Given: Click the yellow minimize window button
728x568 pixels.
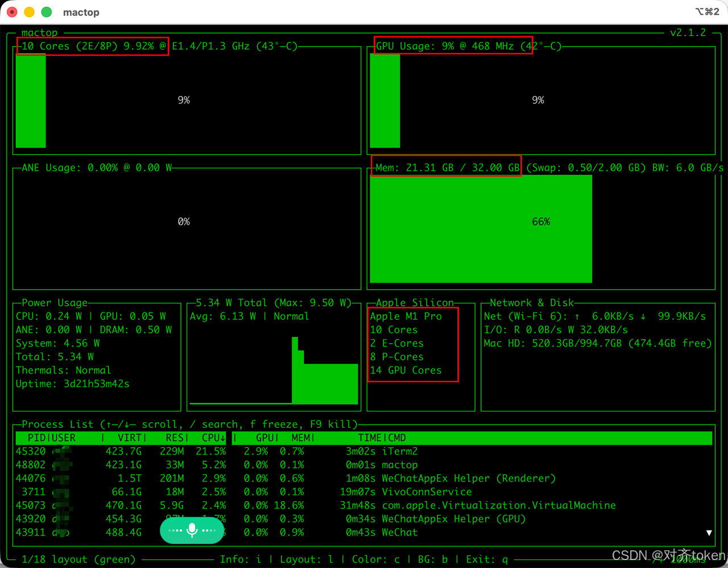Looking at the screenshot, I should pos(30,12).
